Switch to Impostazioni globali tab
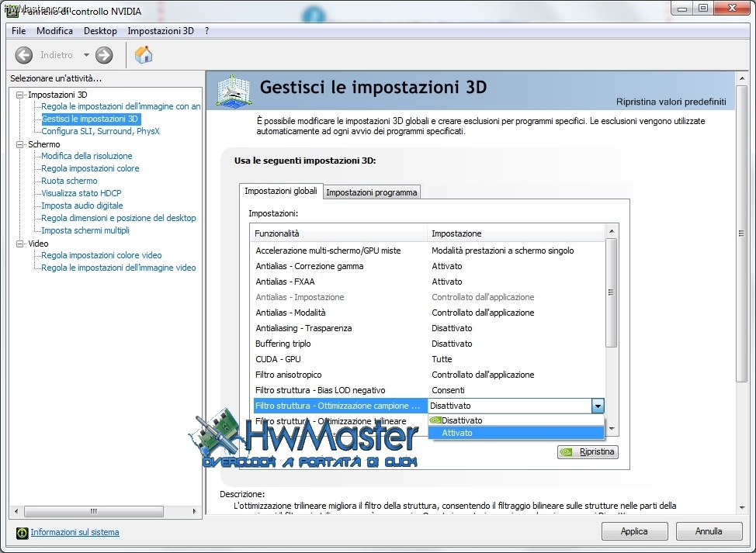This screenshot has width=756, height=553. pos(281,191)
